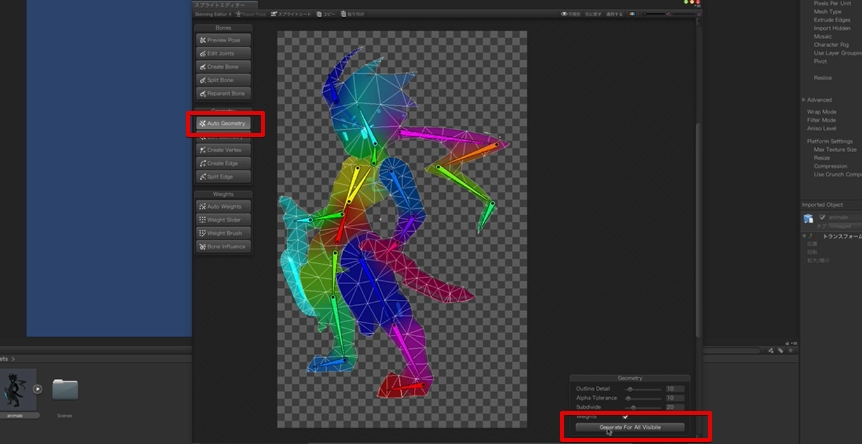Click the Compression label in Inspector

point(830,166)
